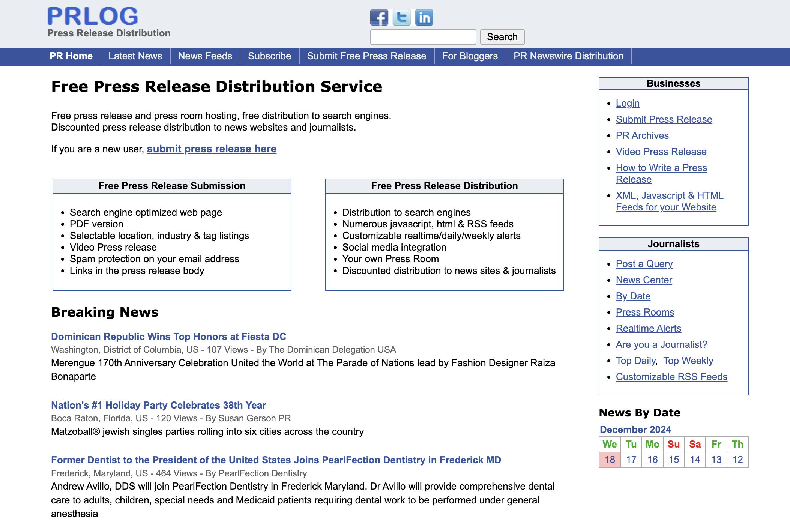Image resolution: width=790 pixels, height=532 pixels.
Task: Open the LinkedIn social icon
Action: [424, 17]
